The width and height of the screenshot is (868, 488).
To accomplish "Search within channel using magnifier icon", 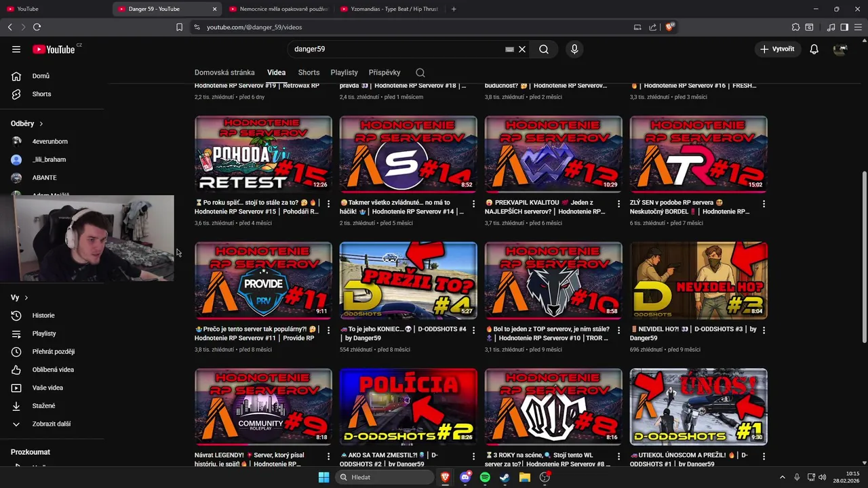I will (420, 73).
